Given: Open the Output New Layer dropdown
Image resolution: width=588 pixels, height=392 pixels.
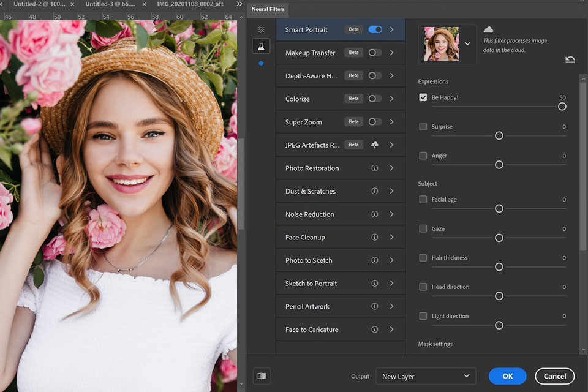Looking at the screenshot, I should click(426, 376).
